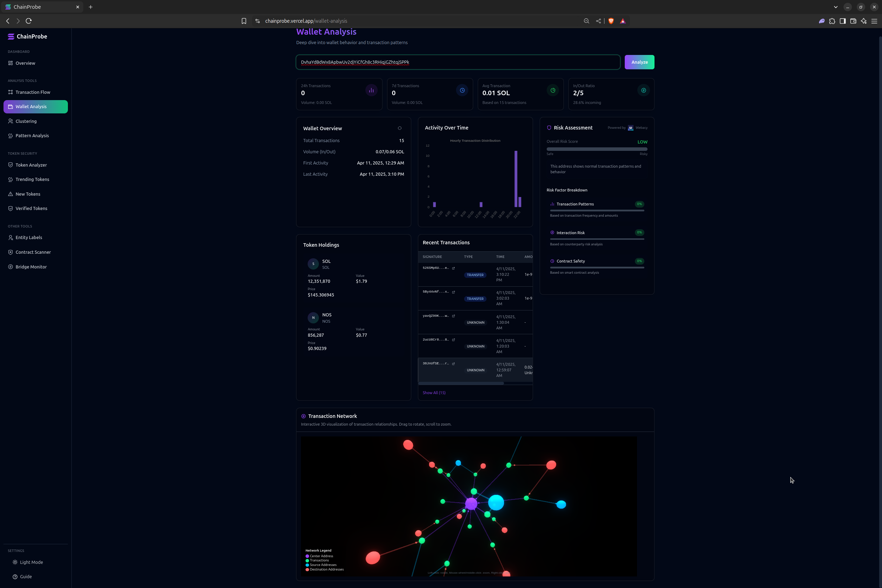Click the Brave Rewards triangle icon
Viewport: 882px width, 588px height.
[623, 21]
